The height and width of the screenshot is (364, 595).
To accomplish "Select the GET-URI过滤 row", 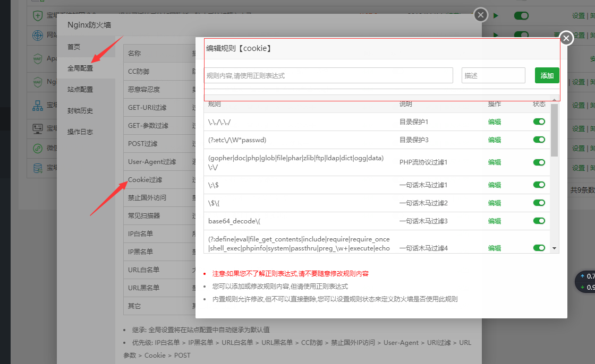I will coord(159,108).
